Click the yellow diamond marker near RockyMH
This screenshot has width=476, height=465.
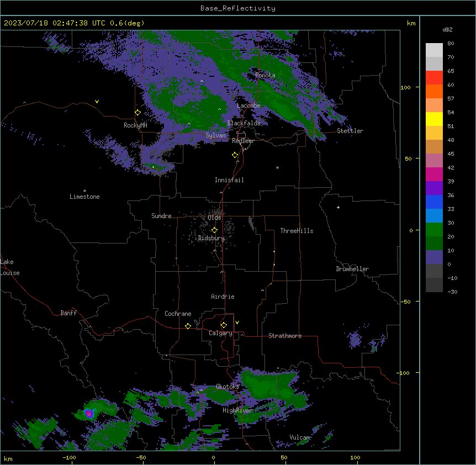(137, 113)
